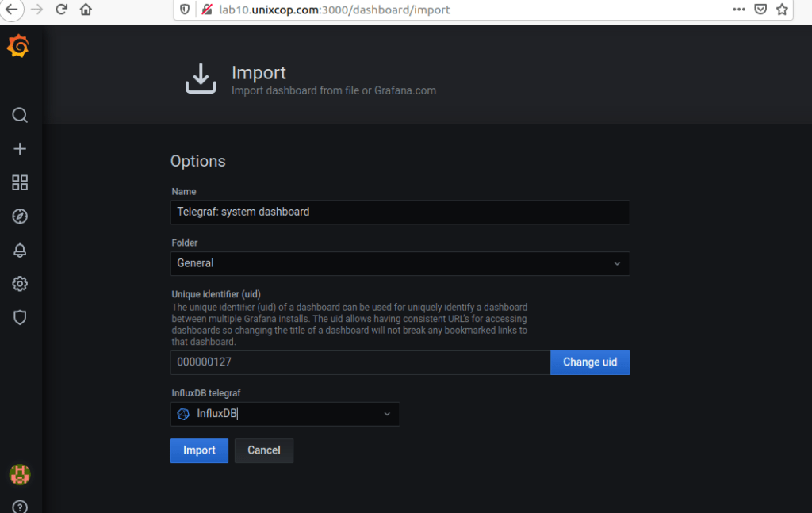Screen dimensions: 812x513
Task: Open the Explore compass icon in sidebar
Action: (20, 216)
